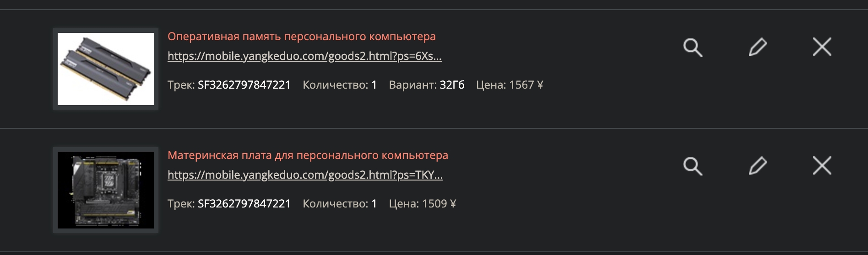Image resolution: width=868 pixels, height=255 pixels.
Task: Click the Количество value of the motherboard item
Action: [x=374, y=204]
